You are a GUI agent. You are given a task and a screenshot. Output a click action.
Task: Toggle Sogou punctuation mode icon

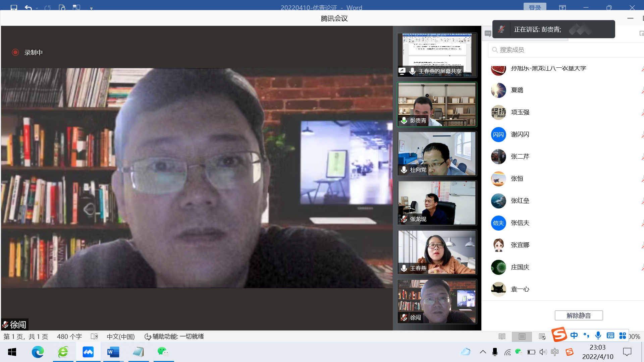click(x=586, y=336)
